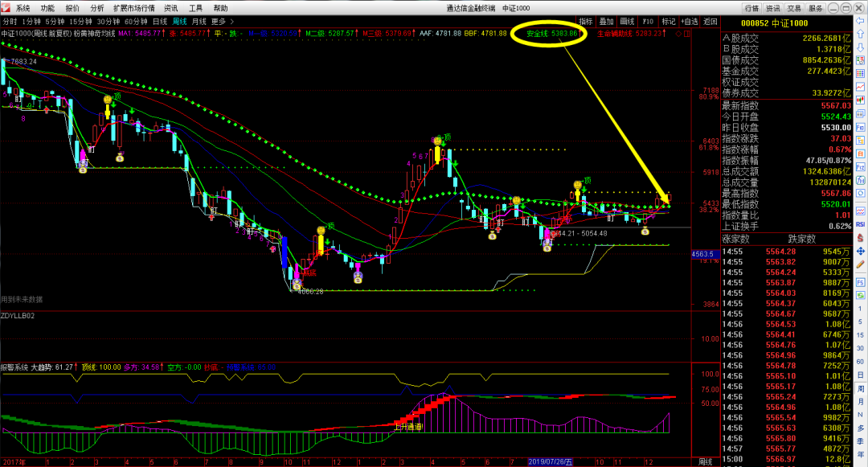Click the 交易 button at top right

coord(794,8)
